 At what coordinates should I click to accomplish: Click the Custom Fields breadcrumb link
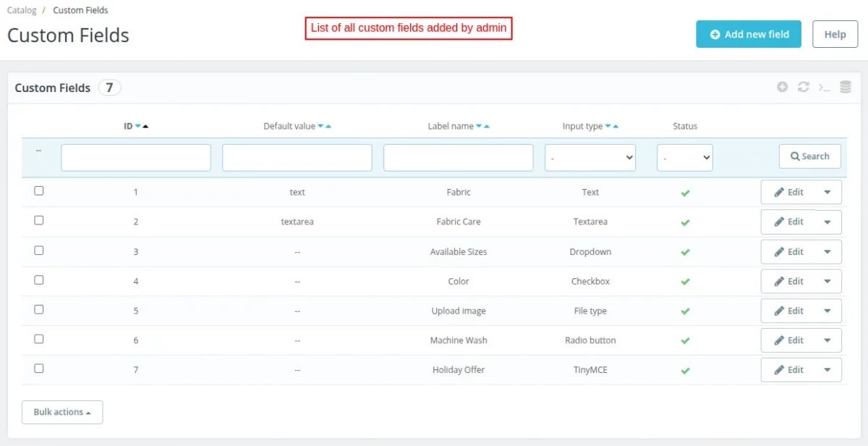pos(80,10)
